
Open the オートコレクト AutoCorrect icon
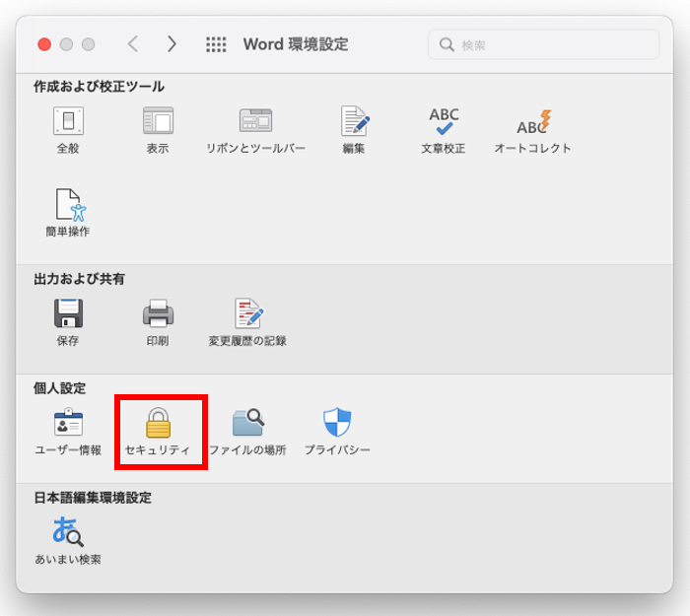click(533, 122)
